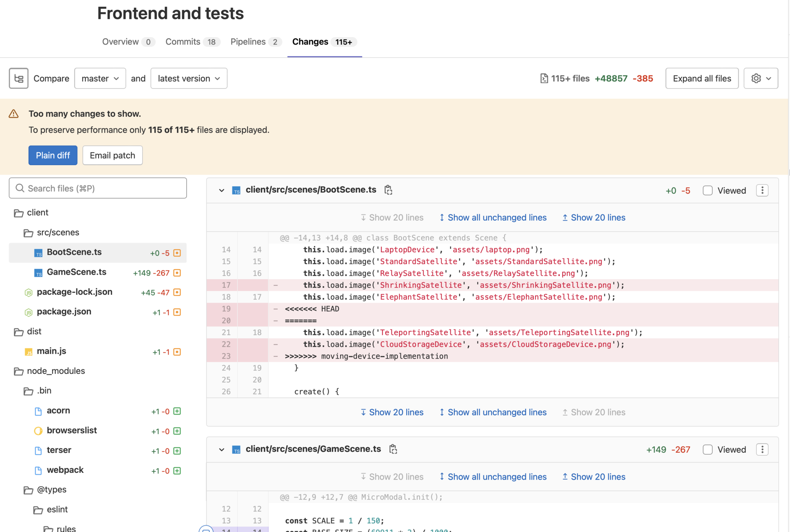
Task: Click the Search files input field
Action: tap(98, 188)
